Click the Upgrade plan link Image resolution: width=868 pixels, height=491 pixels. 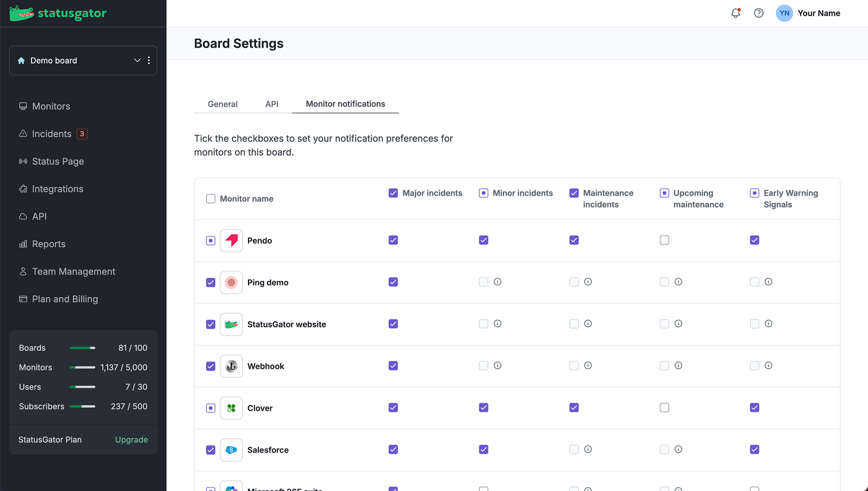pos(131,439)
